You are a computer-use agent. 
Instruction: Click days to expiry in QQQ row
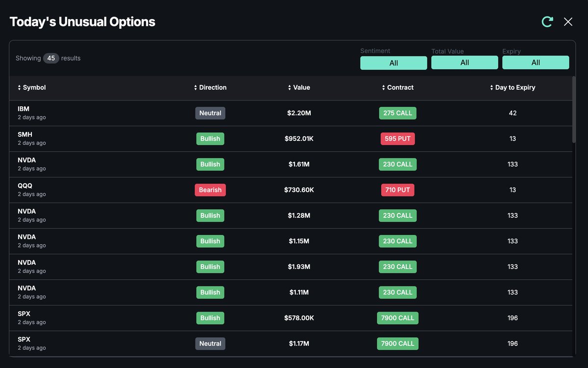tap(513, 190)
